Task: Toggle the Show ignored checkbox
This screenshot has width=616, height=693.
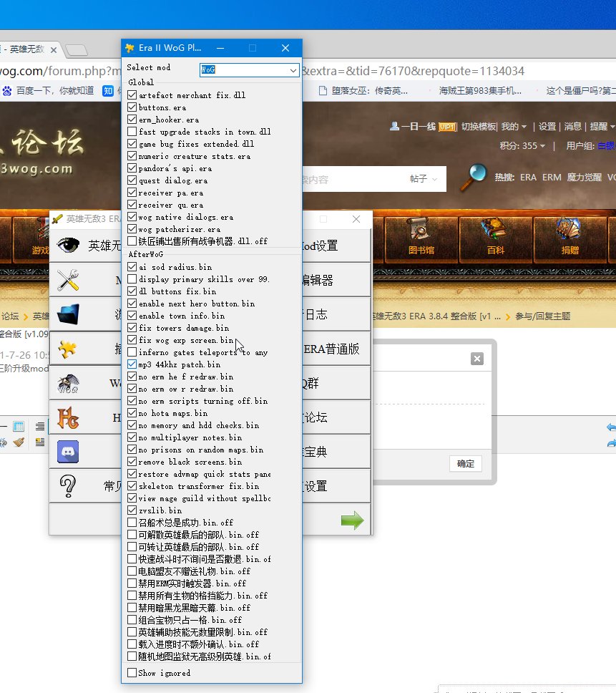Action: coord(132,673)
